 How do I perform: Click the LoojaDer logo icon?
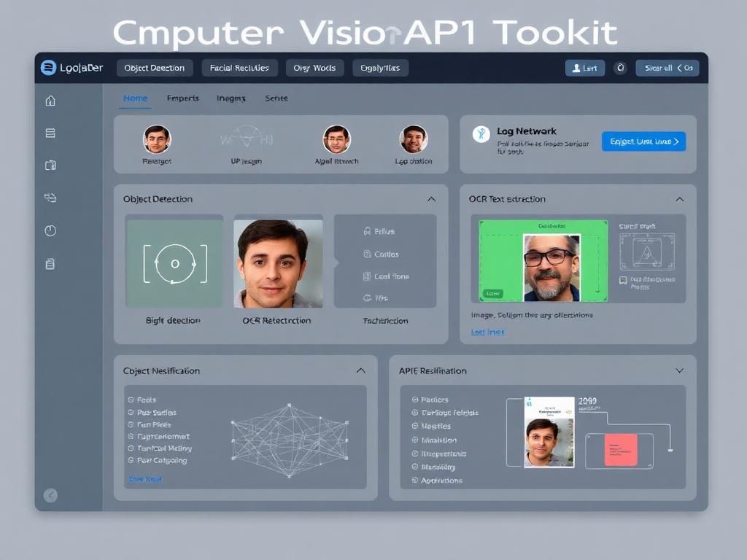coord(48,68)
